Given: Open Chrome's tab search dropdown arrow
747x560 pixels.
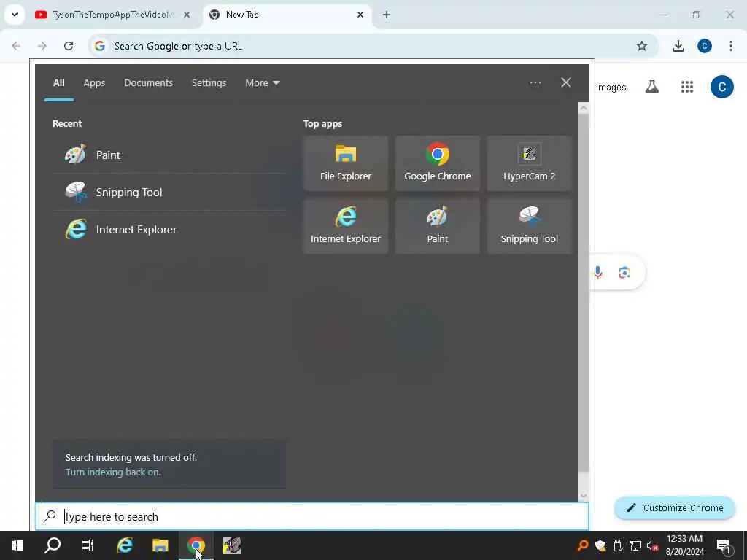Looking at the screenshot, I should (15, 15).
